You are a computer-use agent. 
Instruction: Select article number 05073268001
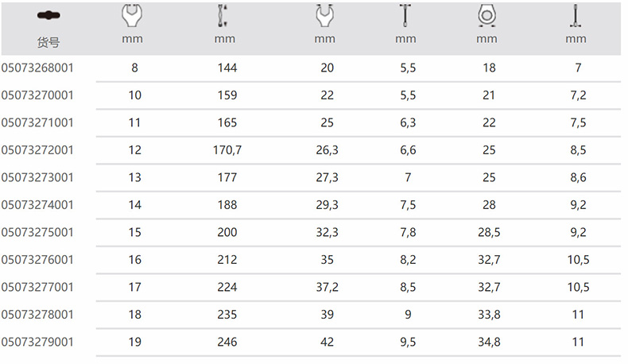37,68
